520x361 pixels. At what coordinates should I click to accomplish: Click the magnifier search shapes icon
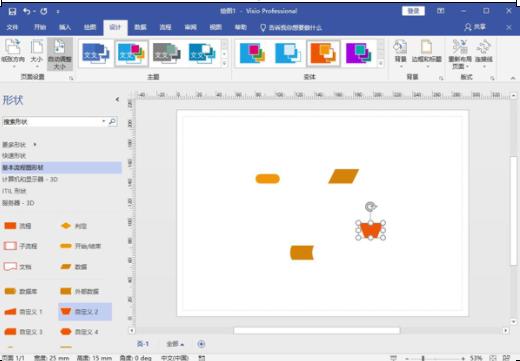112,122
